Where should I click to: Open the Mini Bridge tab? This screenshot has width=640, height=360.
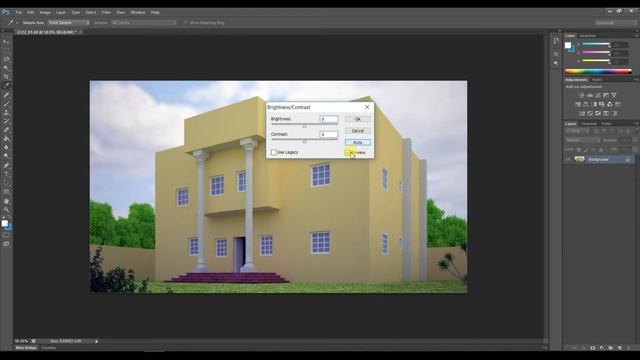coord(26,348)
